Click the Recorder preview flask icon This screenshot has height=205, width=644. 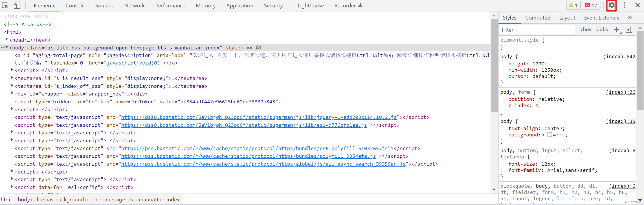click(360, 5)
